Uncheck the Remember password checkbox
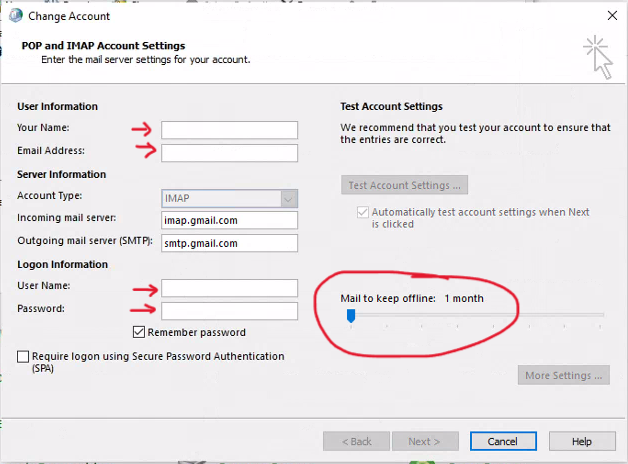 coord(139,332)
